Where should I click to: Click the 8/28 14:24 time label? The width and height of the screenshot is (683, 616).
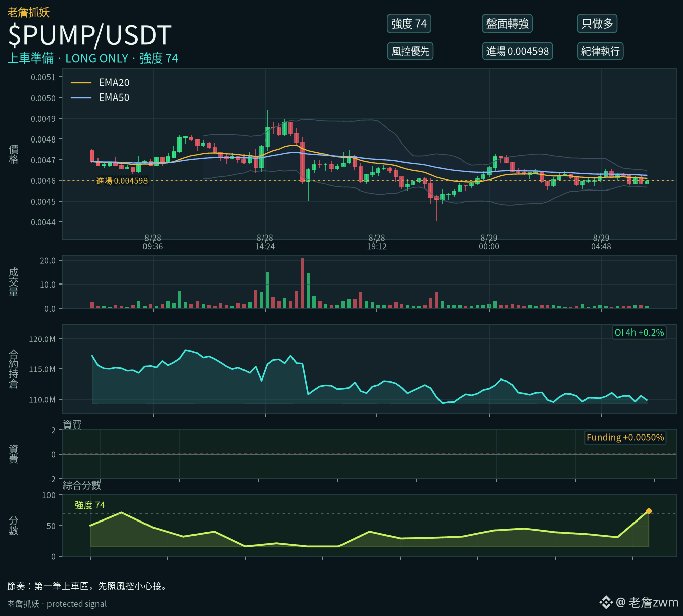pyautogui.click(x=265, y=242)
